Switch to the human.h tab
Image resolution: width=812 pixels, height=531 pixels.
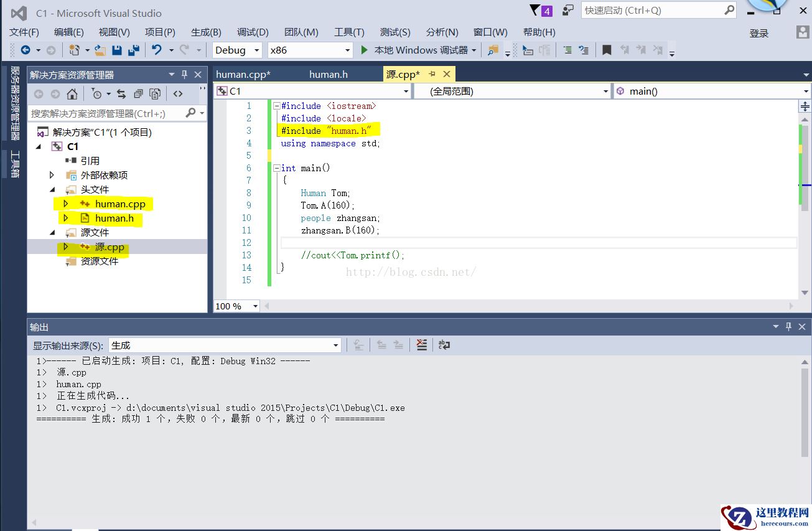tap(328, 74)
